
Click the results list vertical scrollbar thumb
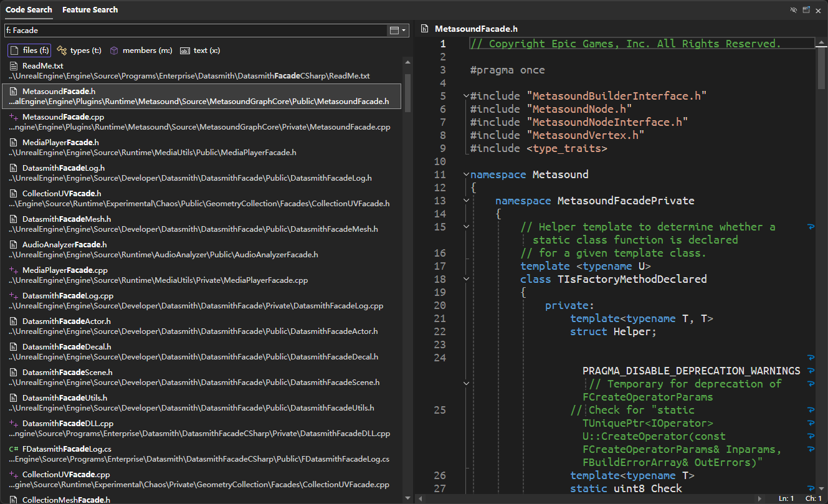407,92
